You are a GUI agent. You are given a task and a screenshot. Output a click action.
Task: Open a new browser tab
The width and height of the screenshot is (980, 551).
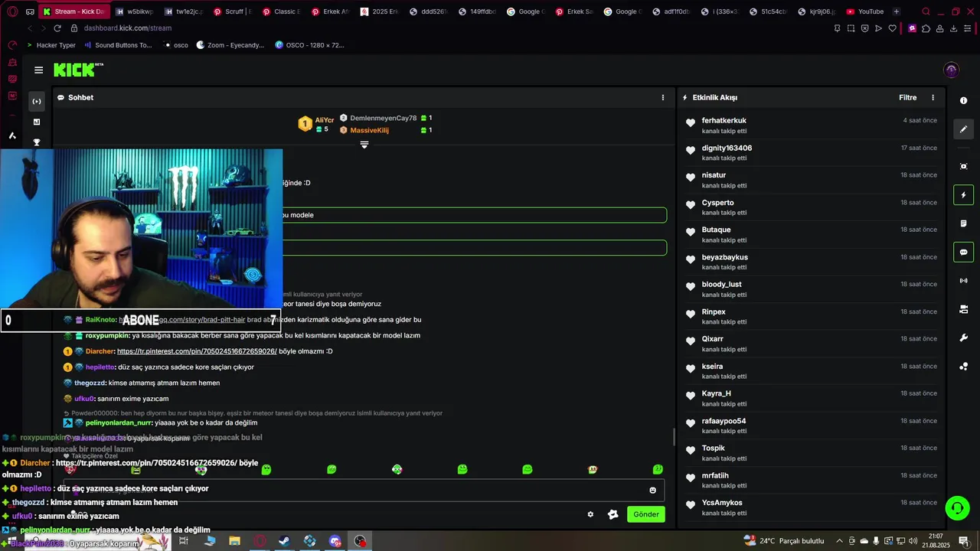pyautogui.click(x=897, y=11)
